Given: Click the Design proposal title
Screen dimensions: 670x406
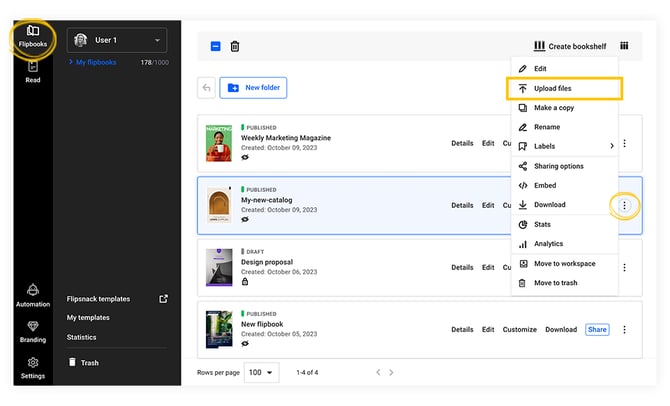Looking at the screenshot, I should click(267, 262).
